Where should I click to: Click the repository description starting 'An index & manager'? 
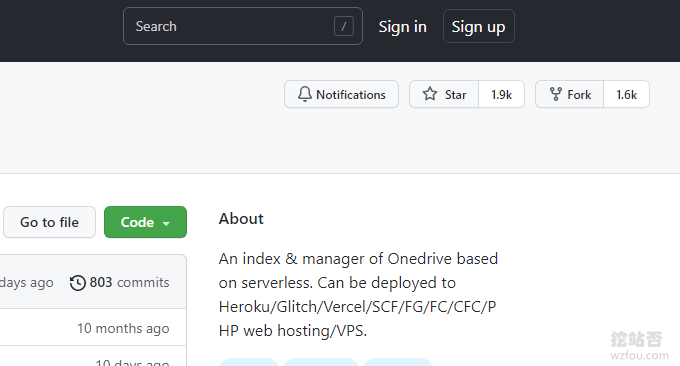click(358, 294)
